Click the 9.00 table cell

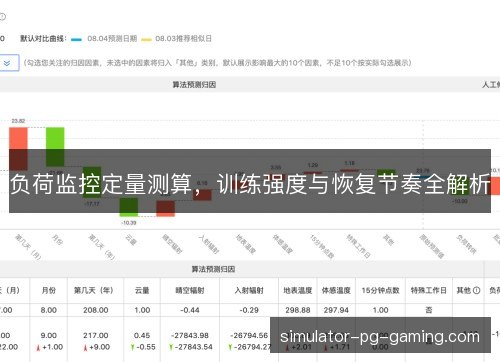pos(49,335)
